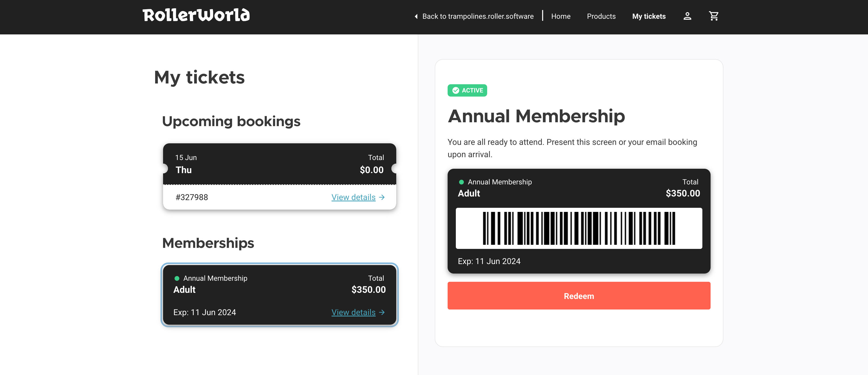View details of booking #327988

point(353,198)
